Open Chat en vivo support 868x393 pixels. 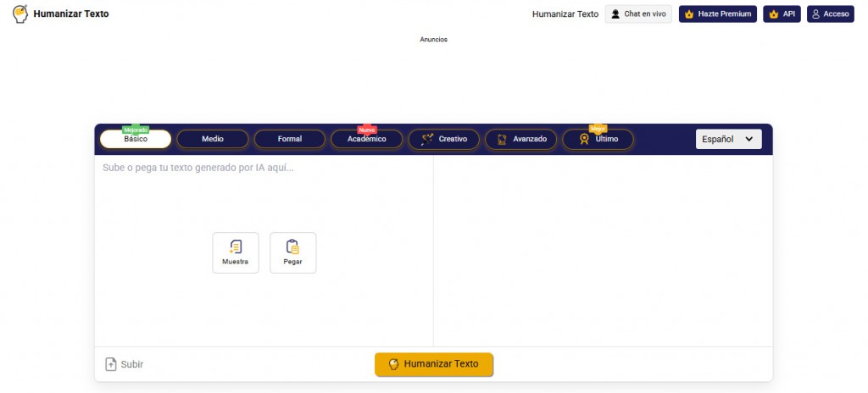coord(638,14)
